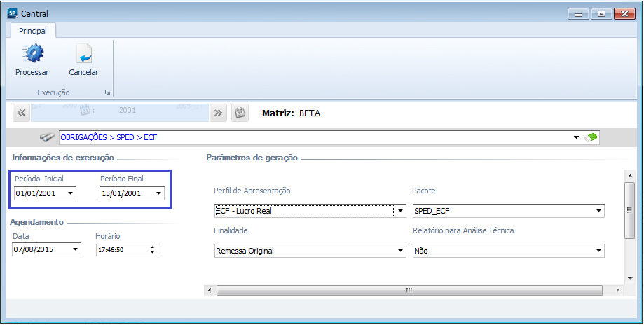Expand the OBRIGAÇÕES > SPED > ECF dropdown
Image resolution: width=644 pixels, height=325 pixels.
576,137
